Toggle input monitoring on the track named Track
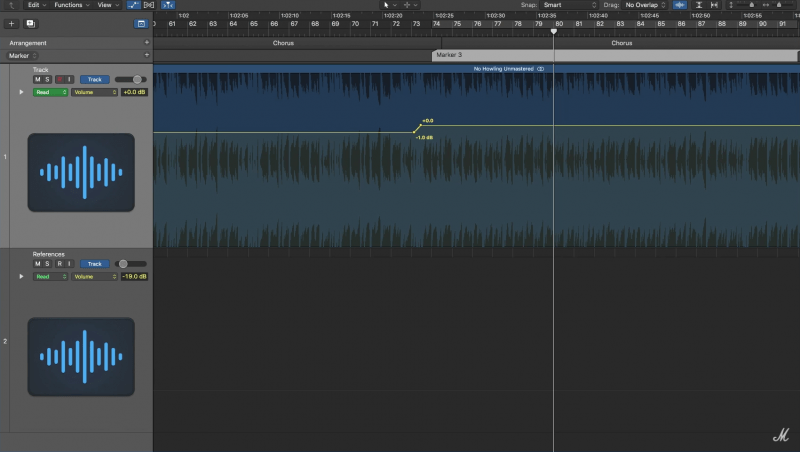This screenshot has height=452, width=800. [x=69, y=80]
